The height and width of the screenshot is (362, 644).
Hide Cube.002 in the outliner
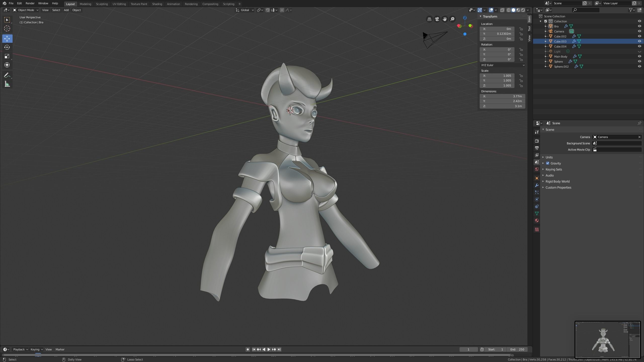[639, 36]
